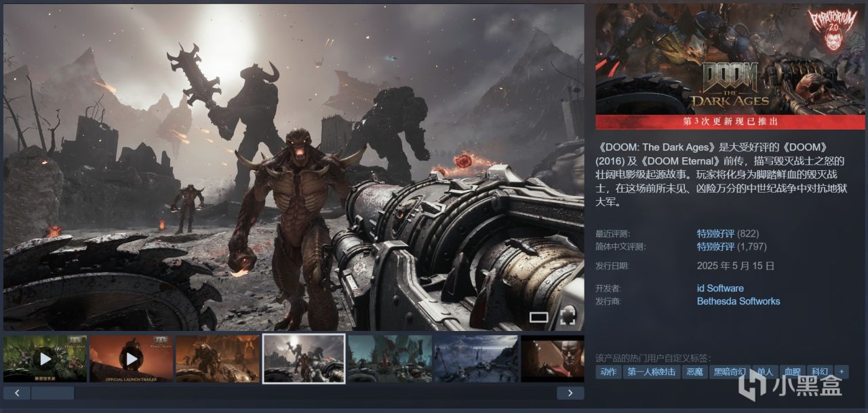Select the blue mountain battlefield thumbnail
This screenshot has height=413, width=868.
click(x=476, y=359)
